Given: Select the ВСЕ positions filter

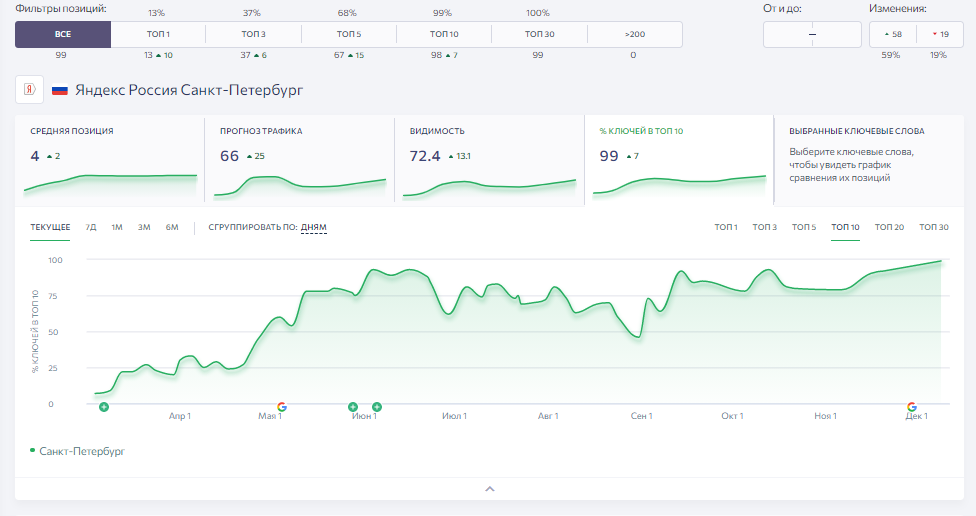Looking at the screenshot, I should coord(63,34).
